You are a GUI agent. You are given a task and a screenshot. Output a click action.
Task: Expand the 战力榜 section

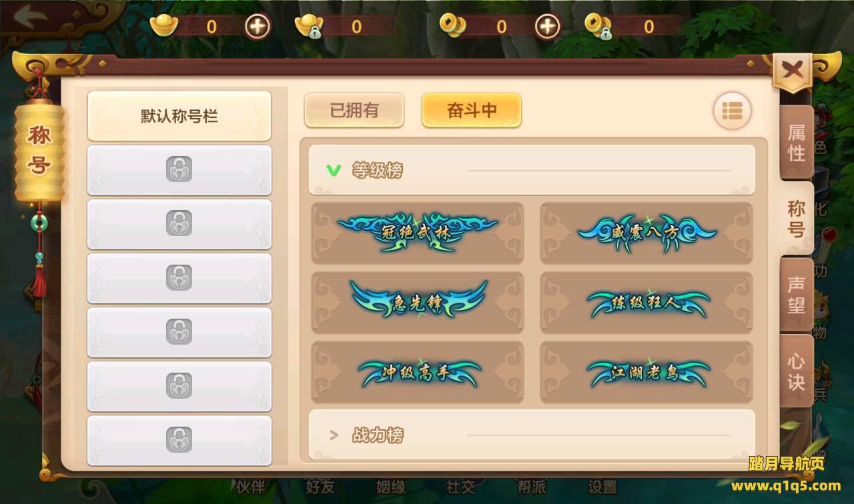[x=532, y=435]
